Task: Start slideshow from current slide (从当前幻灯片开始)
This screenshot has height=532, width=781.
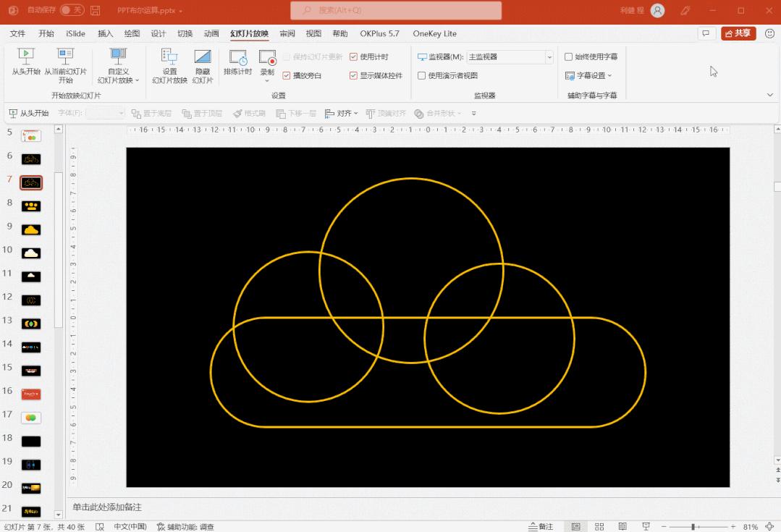Action: 66,56
